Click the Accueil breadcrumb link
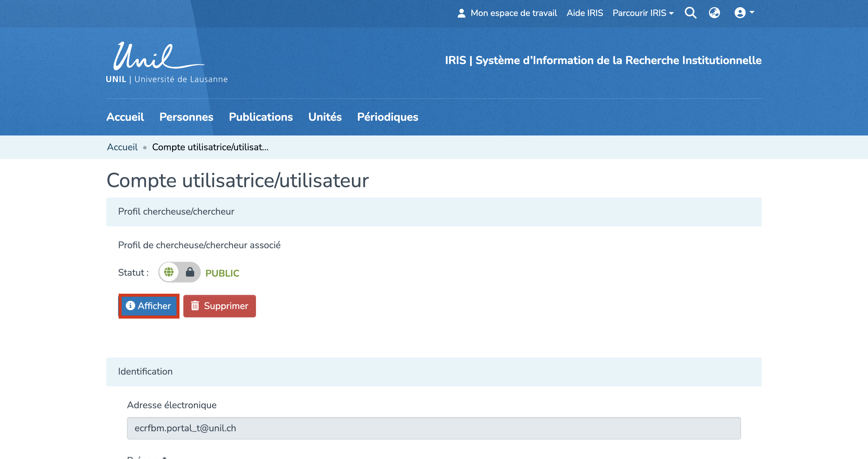 (x=122, y=147)
